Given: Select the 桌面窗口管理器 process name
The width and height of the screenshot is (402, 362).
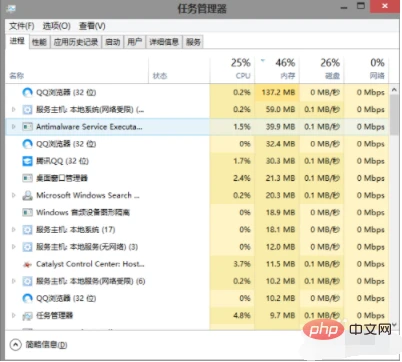Looking at the screenshot, I should click(62, 178).
